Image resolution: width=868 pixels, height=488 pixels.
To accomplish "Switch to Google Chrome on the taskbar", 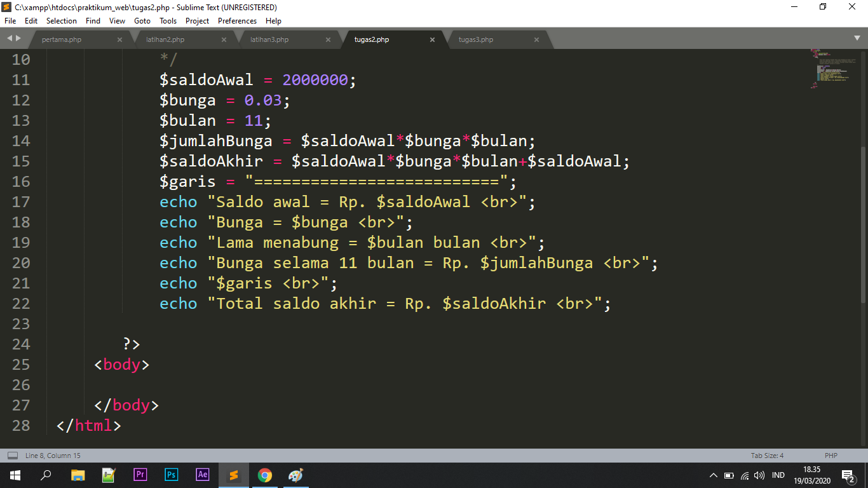I will 265,475.
